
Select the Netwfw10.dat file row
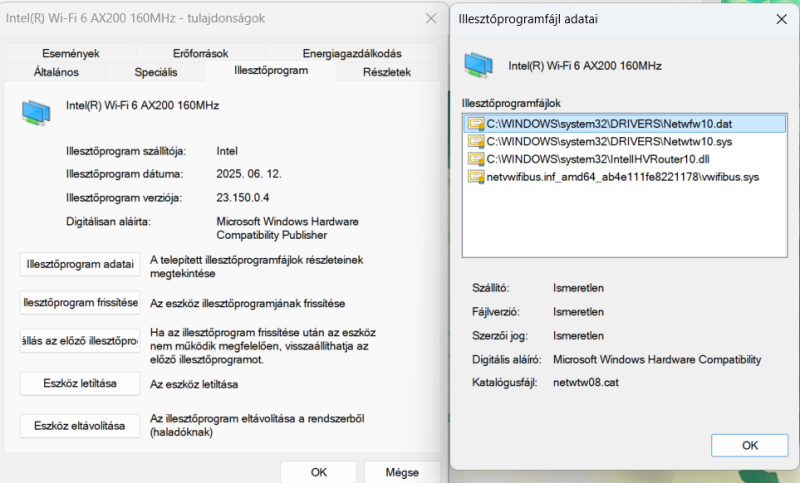(x=625, y=123)
